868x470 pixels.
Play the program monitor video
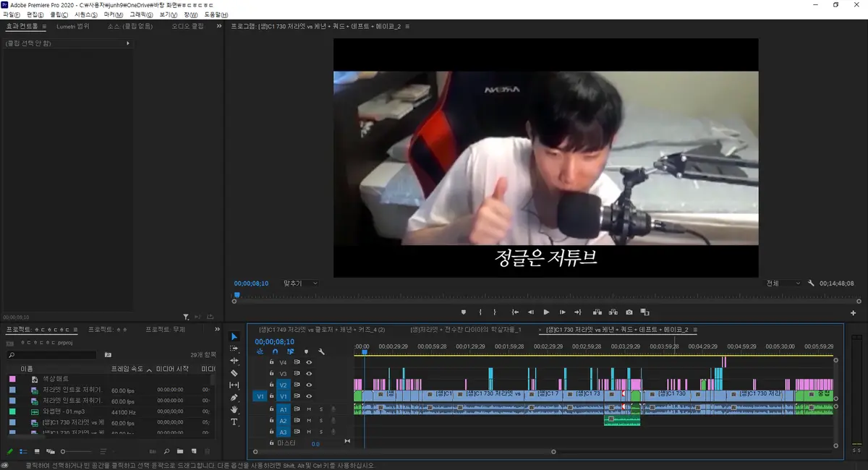[546, 312]
